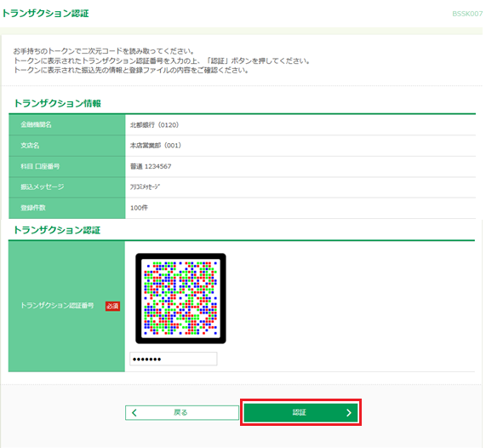Viewport: 486px width, 448px height.
Task: Click the 登録件数 row label
Action: point(33,208)
